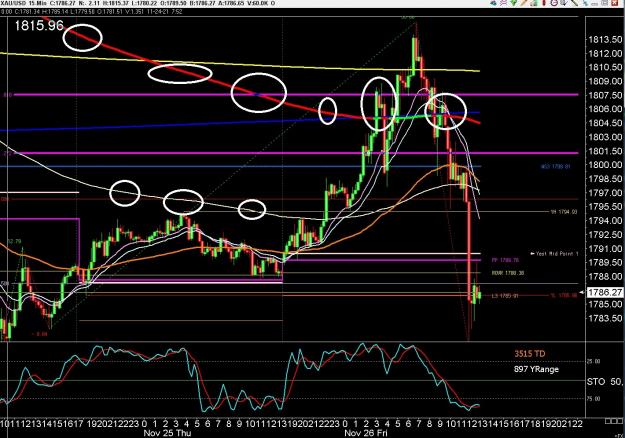Click the 1812.00 price axis label

(605, 53)
